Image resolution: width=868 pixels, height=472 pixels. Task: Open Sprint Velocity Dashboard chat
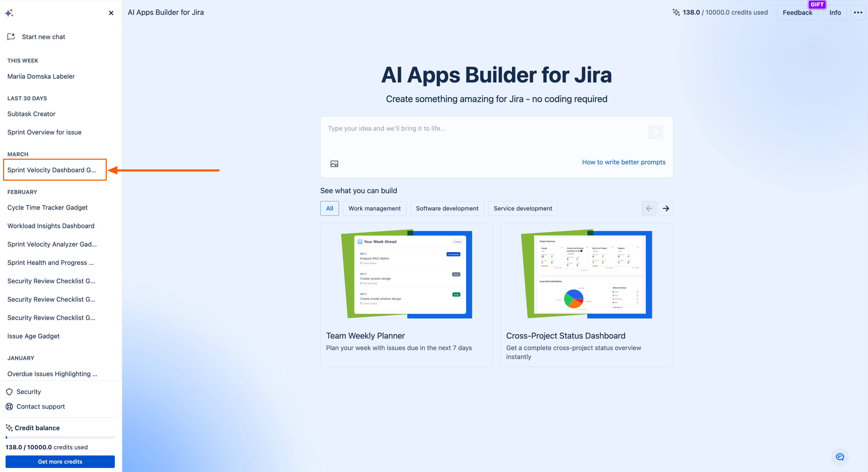[52, 170]
